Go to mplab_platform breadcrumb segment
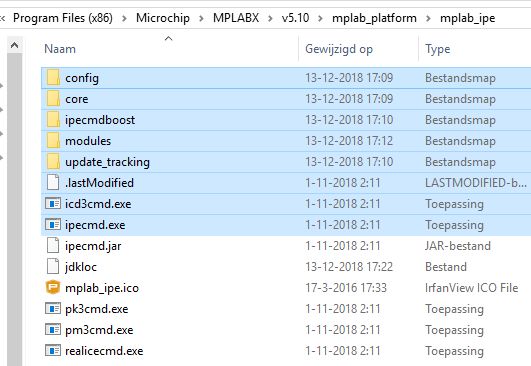The height and width of the screenshot is (366, 531). [374, 18]
